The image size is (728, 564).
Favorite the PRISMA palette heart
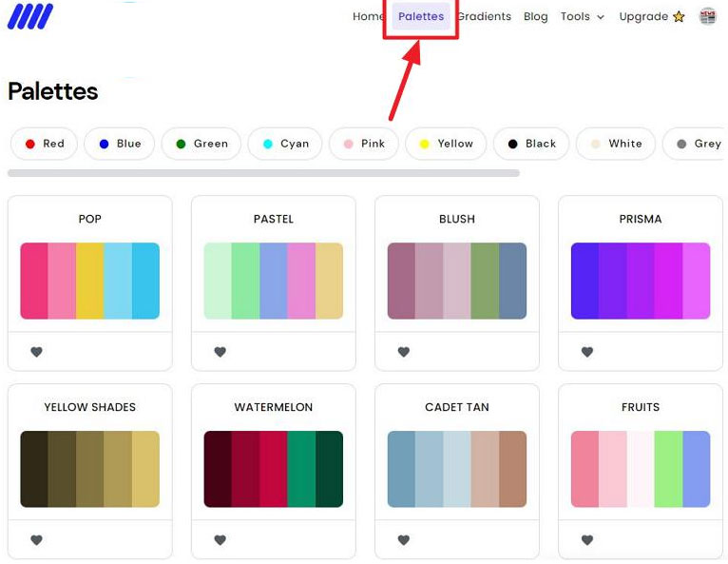coord(587,352)
